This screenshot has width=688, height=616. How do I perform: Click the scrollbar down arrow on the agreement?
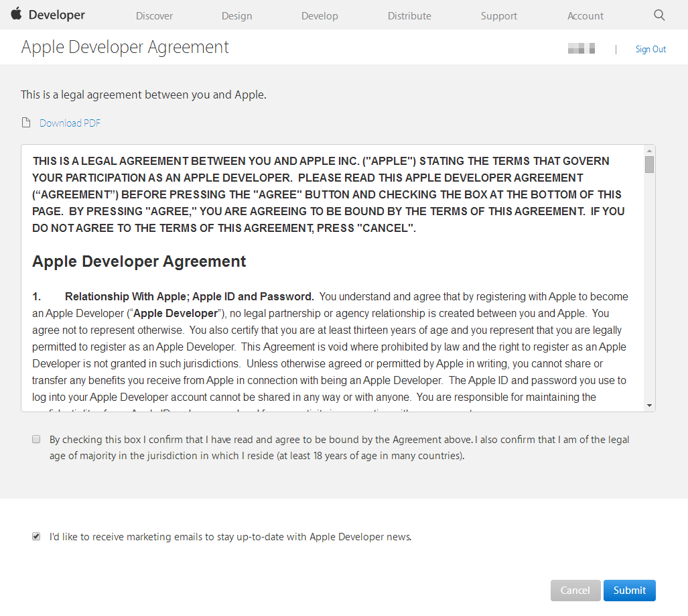click(x=648, y=406)
